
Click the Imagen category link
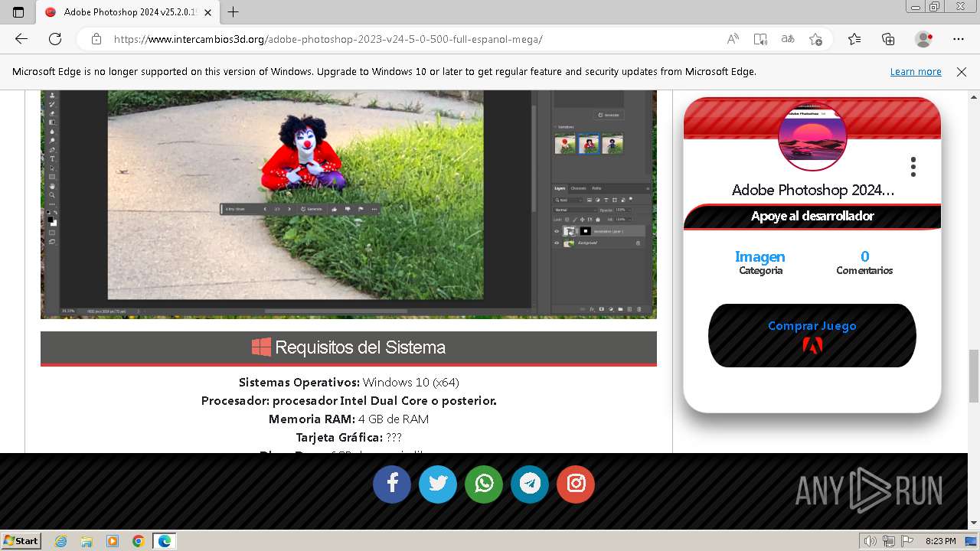pos(760,256)
